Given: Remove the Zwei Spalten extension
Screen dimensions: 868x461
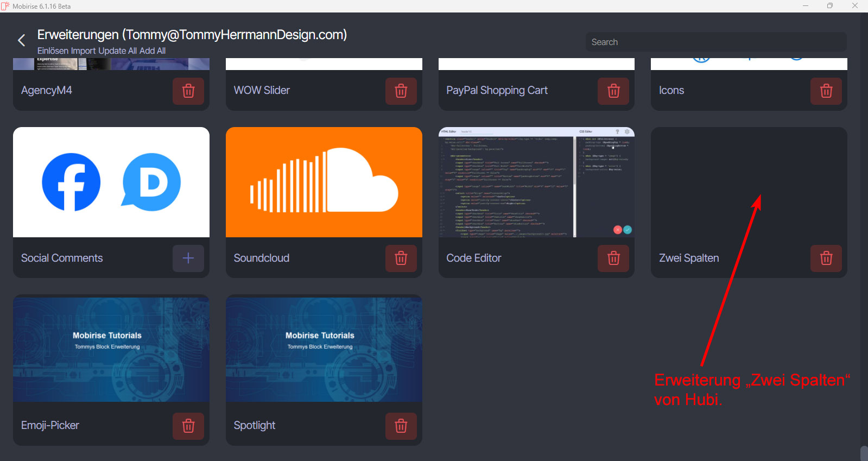Looking at the screenshot, I should pyautogui.click(x=826, y=258).
